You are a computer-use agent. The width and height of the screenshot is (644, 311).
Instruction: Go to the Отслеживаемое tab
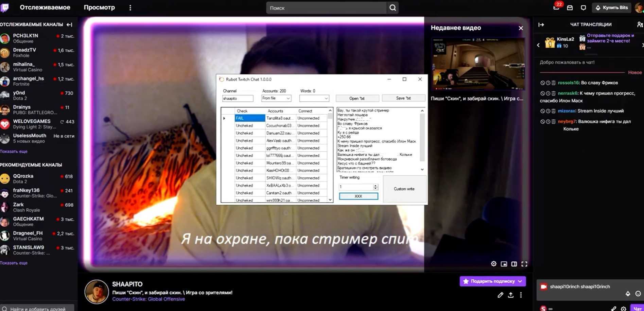[x=45, y=7]
